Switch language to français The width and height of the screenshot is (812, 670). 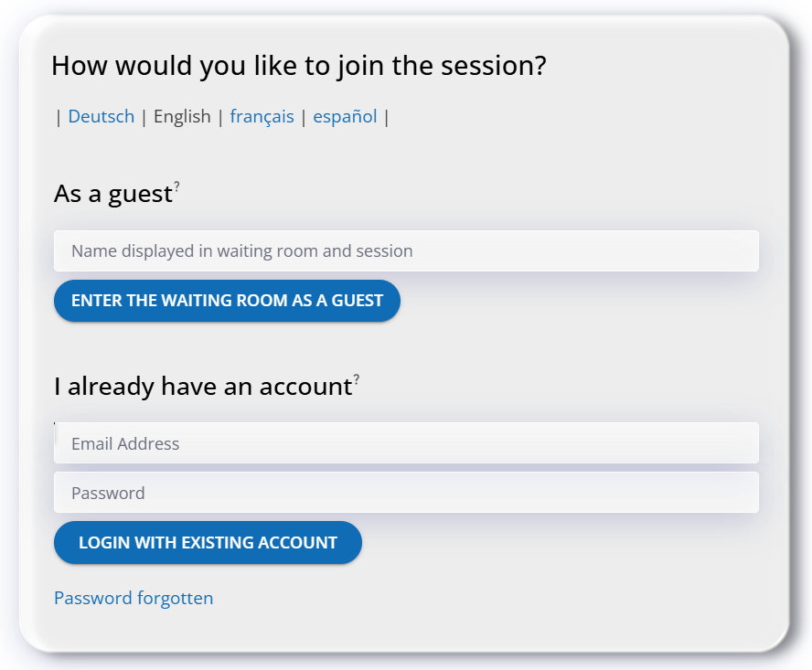pyautogui.click(x=262, y=117)
